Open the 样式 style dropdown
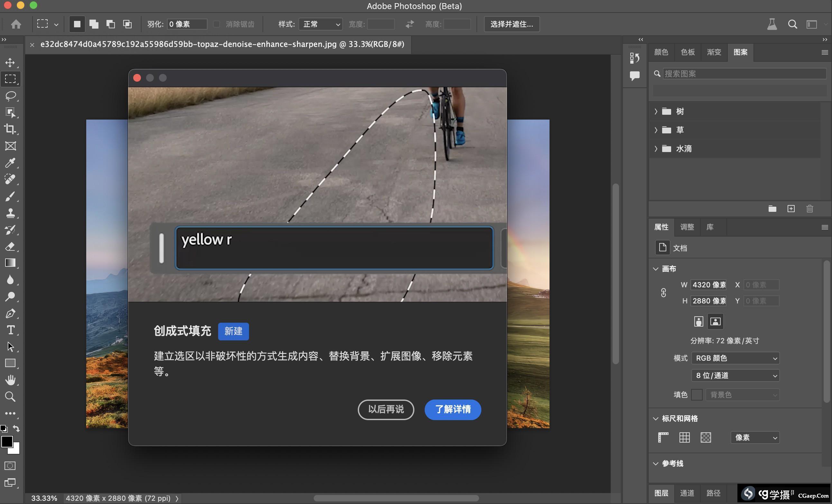This screenshot has height=504, width=832. pos(320,24)
